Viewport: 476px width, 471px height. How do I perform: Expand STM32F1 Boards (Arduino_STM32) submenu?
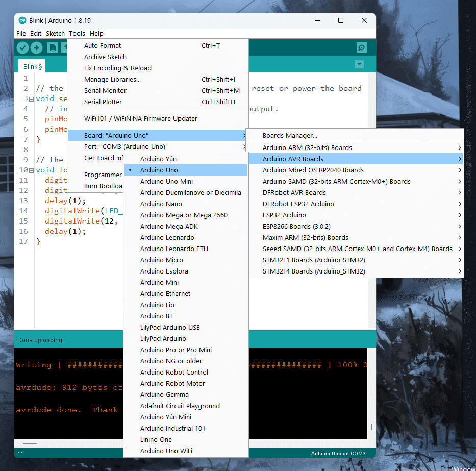pos(356,260)
